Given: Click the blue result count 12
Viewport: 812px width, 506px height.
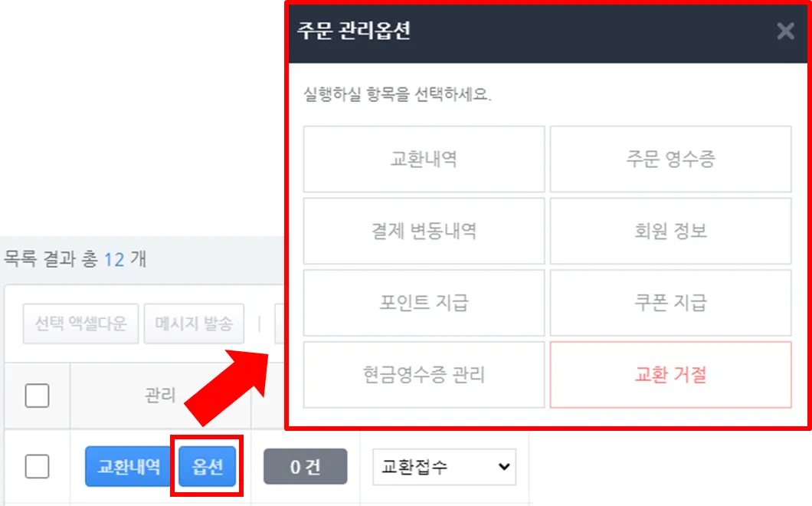Looking at the screenshot, I should (x=114, y=259).
